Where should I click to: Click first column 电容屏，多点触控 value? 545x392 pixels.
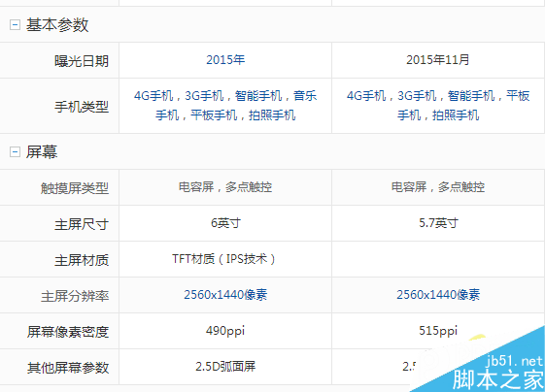225,187
